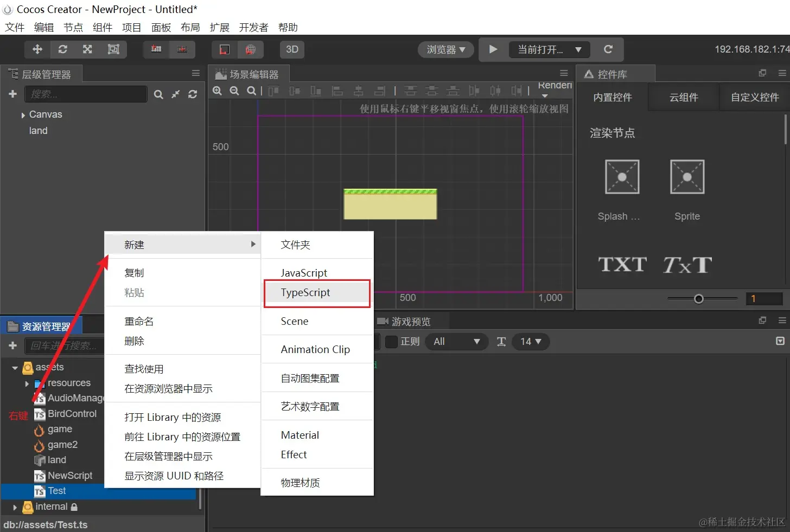
Task: Choose 文件夹 to create a folder
Action: [317, 245]
